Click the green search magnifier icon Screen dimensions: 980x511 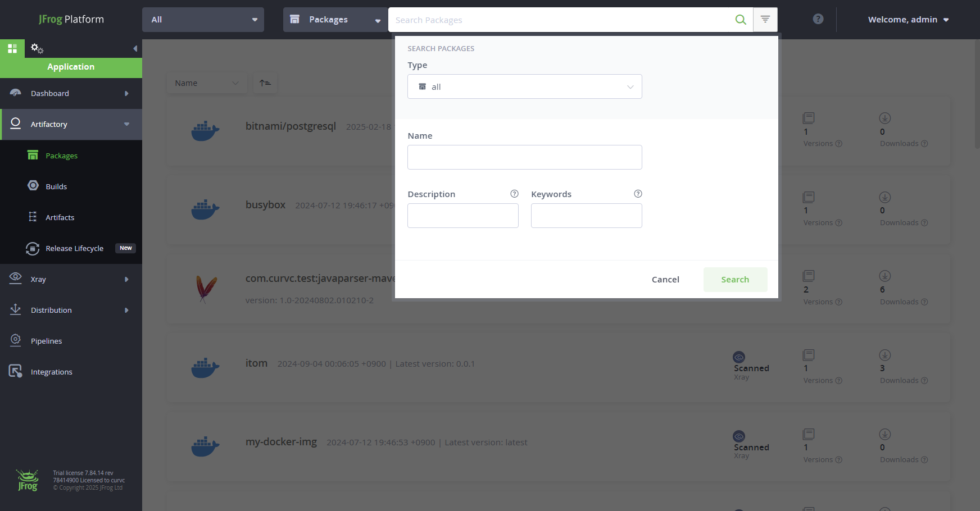pyautogui.click(x=741, y=20)
